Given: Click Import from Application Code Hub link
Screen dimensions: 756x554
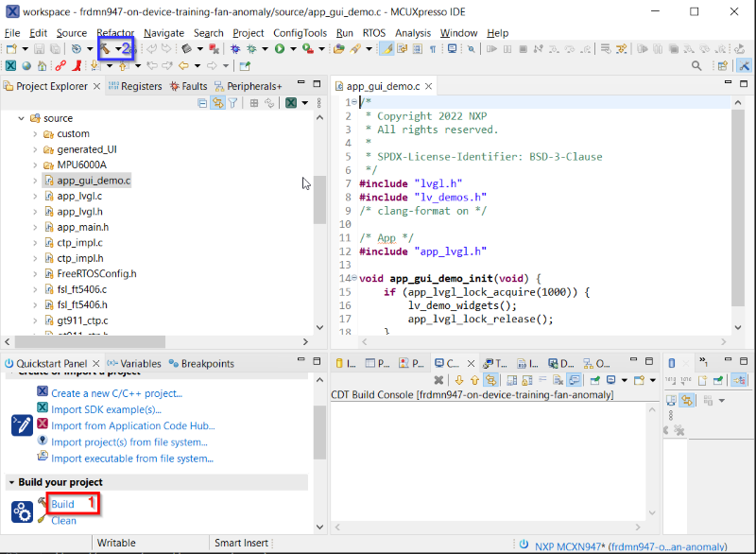Looking at the screenshot, I should coord(133,425).
